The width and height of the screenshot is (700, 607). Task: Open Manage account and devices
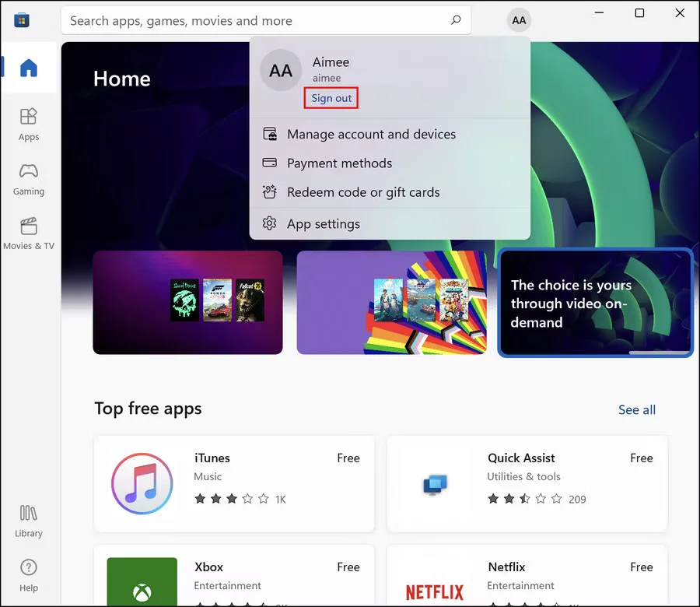pyautogui.click(x=371, y=134)
